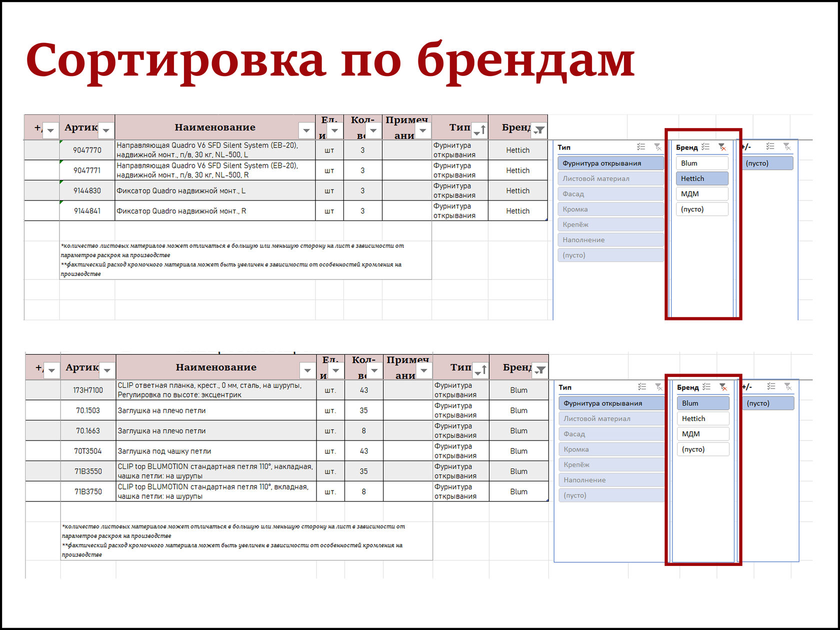840x630 pixels.
Task: Choose Фасад in lower Тип slicer
Action: pyautogui.click(x=611, y=434)
